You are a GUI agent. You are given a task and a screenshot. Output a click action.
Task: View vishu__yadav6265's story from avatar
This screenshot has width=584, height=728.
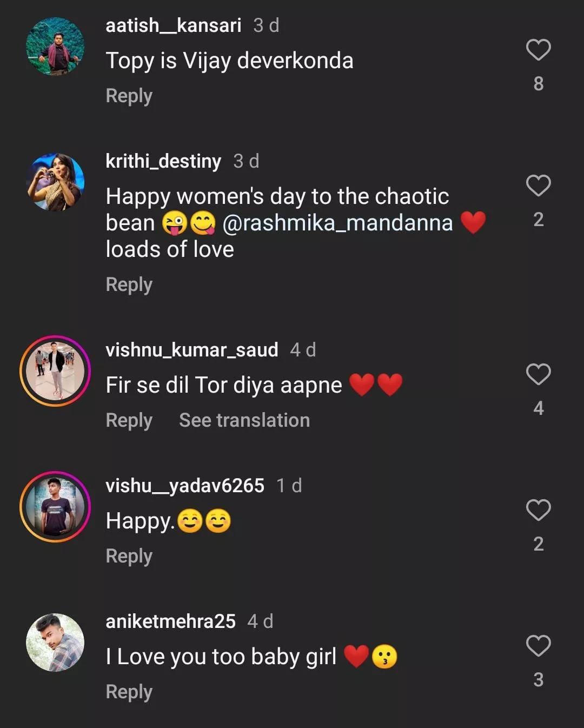(55, 507)
